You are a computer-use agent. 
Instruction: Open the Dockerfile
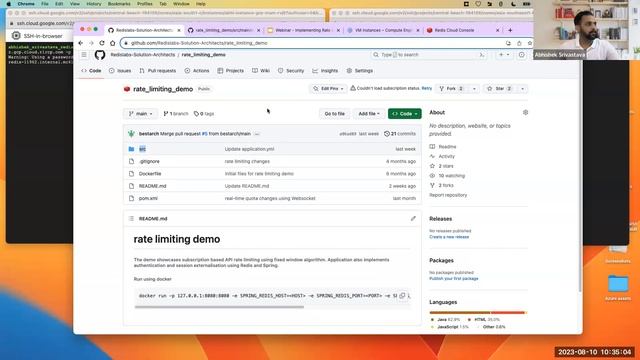tap(150, 173)
